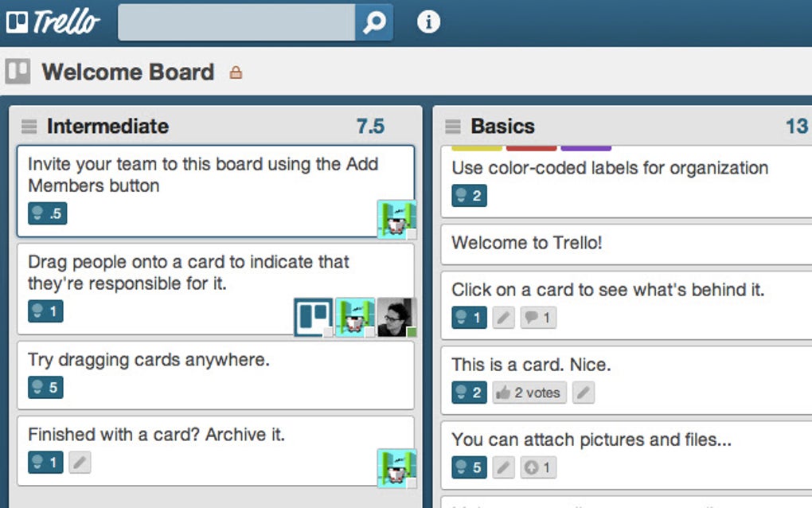
Task: Click pencil icon on 'This is a card. Nice.'
Action: [584, 393]
